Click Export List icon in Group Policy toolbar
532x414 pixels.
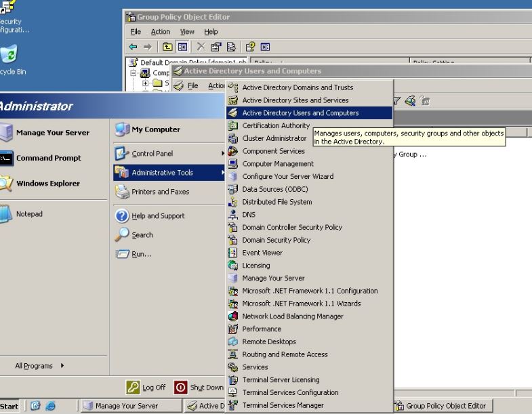(x=231, y=47)
